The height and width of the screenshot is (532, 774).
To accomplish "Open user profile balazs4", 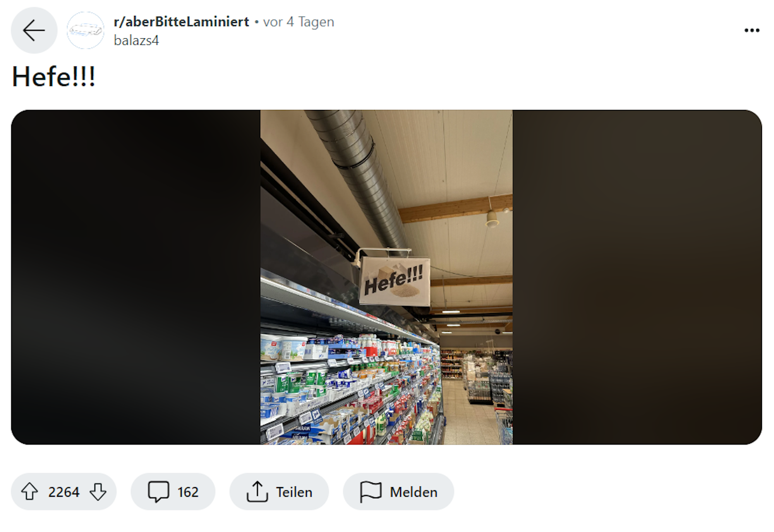I will point(136,41).
